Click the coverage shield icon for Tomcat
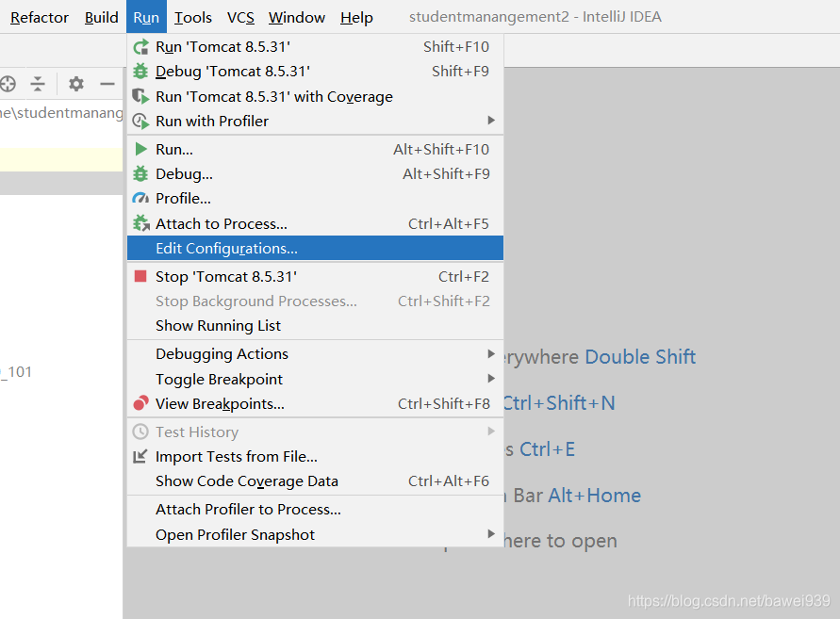The image size is (840, 619). pos(140,96)
